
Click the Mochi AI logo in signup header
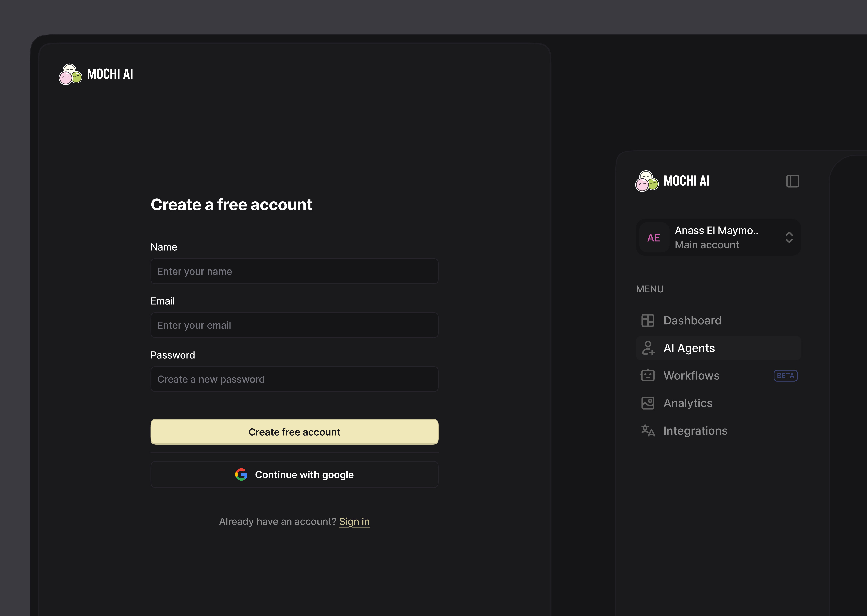pos(96,74)
